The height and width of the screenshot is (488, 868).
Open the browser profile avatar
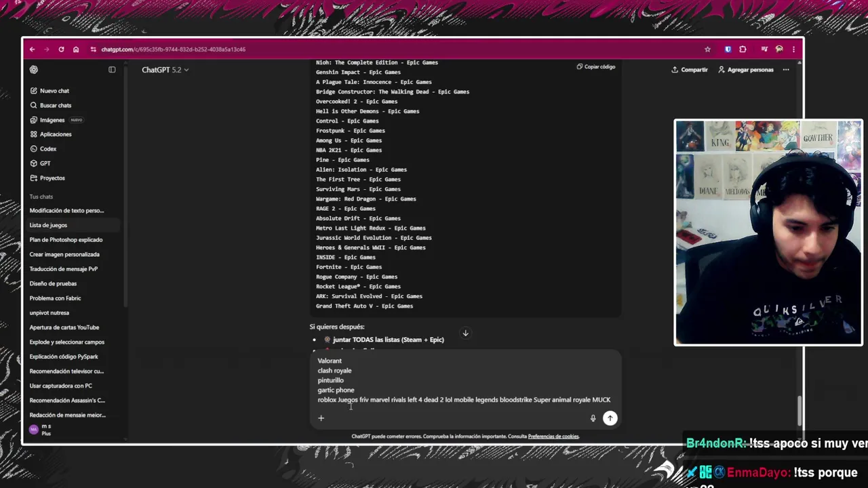click(779, 49)
